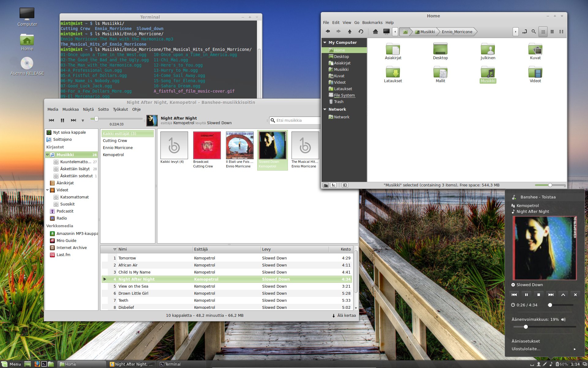Open the Muokkaa menu
The height and width of the screenshot is (368, 588).
pyautogui.click(x=70, y=109)
